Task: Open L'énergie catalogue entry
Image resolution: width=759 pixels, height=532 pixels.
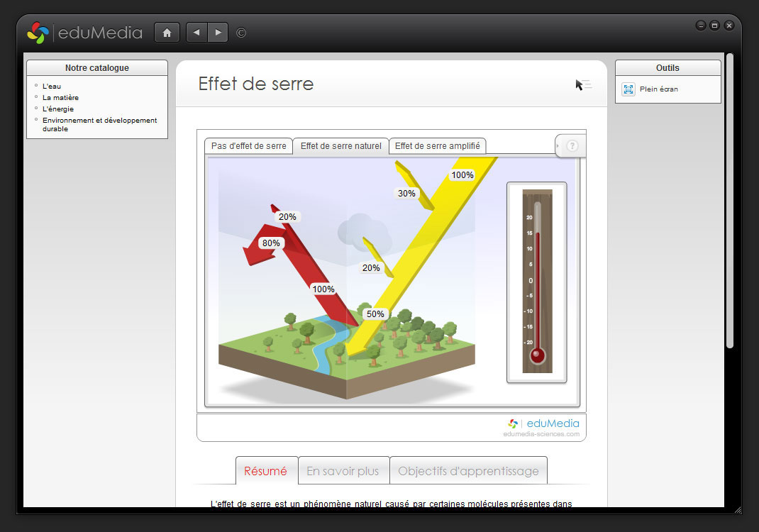Action: (57, 109)
